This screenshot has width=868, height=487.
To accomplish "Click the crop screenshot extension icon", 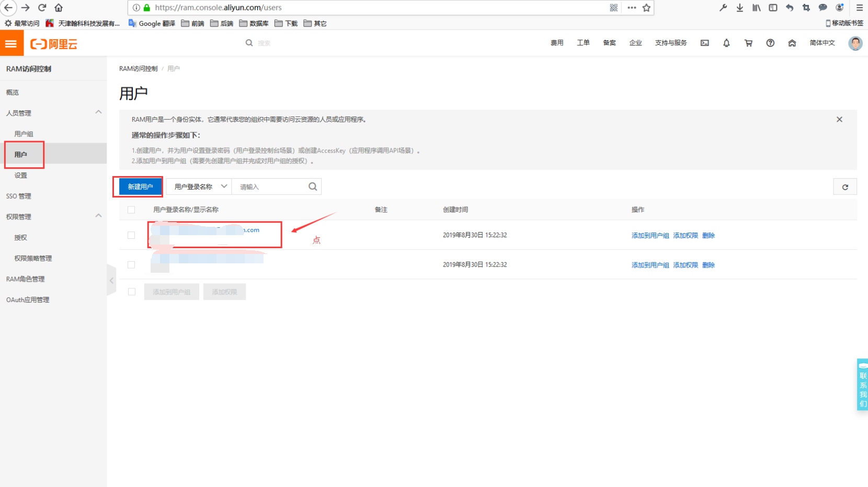I will click(806, 7).
